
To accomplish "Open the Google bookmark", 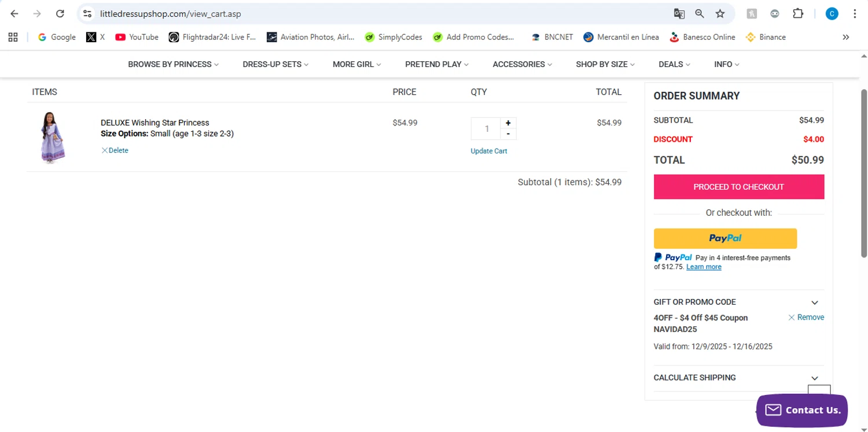I will pos(57,37).
